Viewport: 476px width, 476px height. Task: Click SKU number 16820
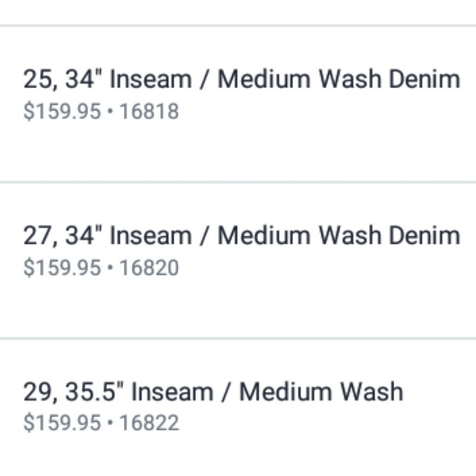[149, 268]
